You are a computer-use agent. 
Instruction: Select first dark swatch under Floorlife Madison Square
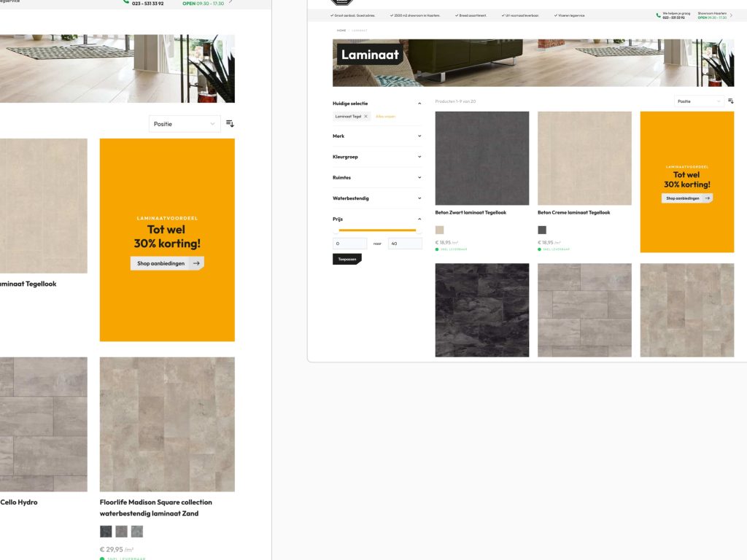click(x=106, y=531)
